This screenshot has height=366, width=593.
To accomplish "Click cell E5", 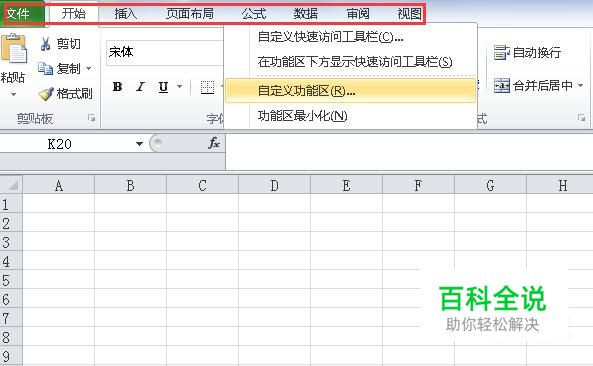I will click(346, 279).
